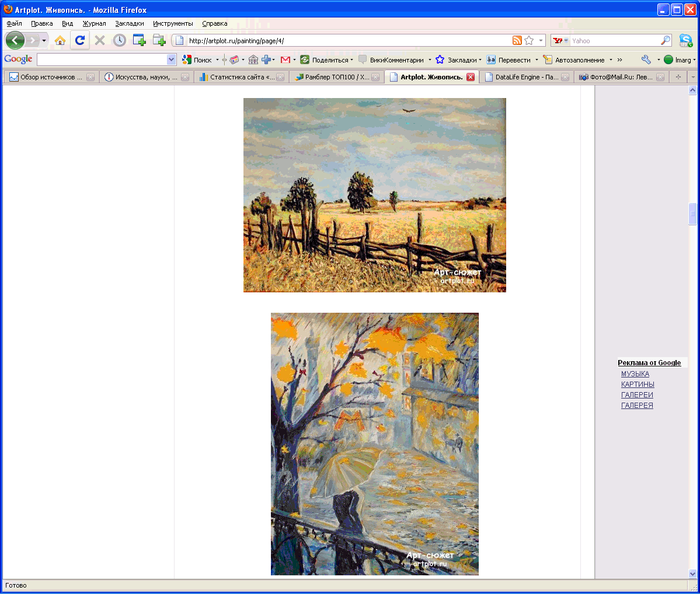Click the Google Toolbar search box
Image resolution: width=700 pixels, height=594 pixels.
pyautogui.click(x=102, y=60)
